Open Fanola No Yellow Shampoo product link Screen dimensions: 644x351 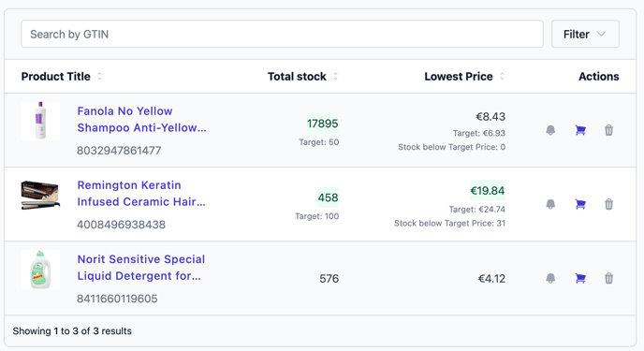click(x=141, y=120)
